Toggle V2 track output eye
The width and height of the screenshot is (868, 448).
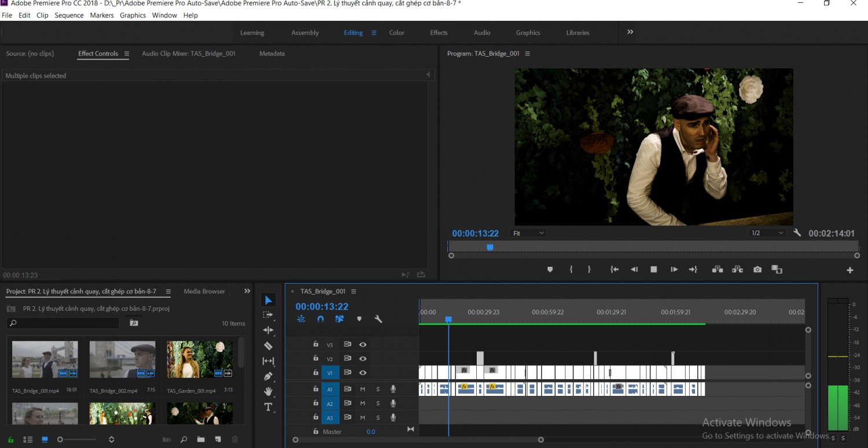(363, 359)
